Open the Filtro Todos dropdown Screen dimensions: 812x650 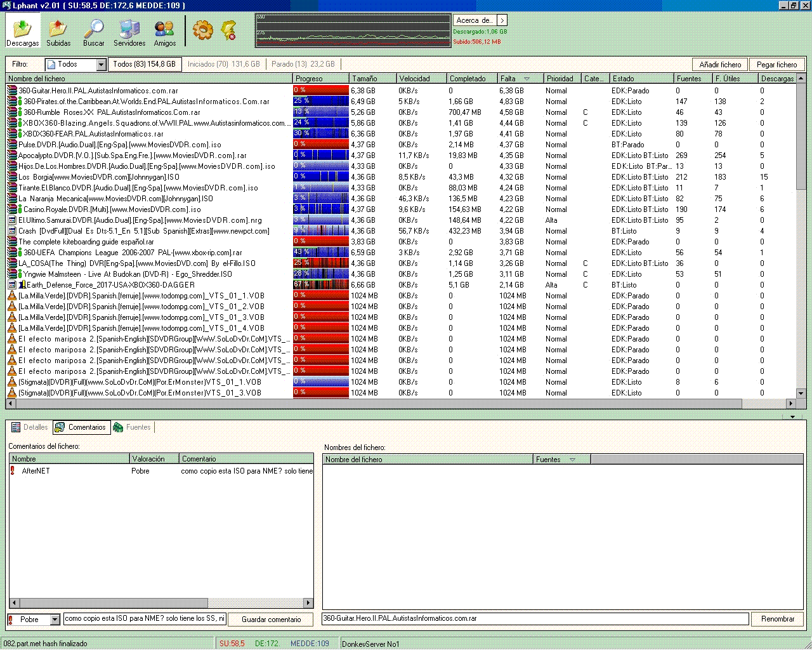[101, 65]
